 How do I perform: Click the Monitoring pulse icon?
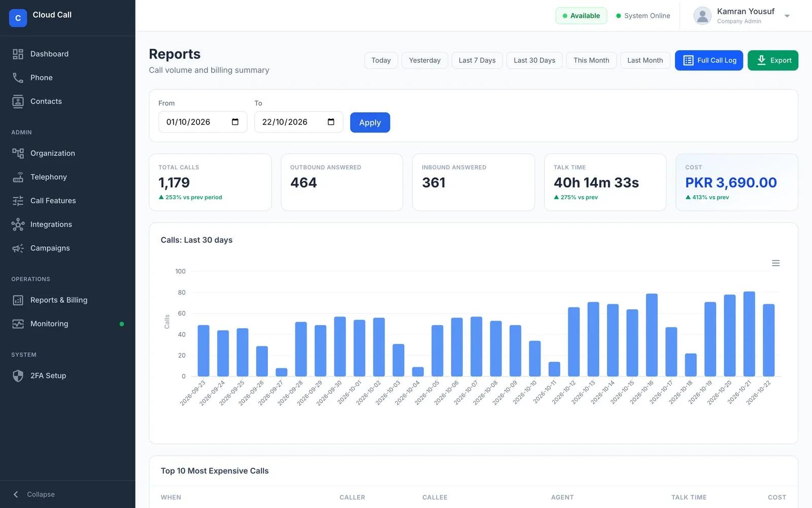(18, 324)
